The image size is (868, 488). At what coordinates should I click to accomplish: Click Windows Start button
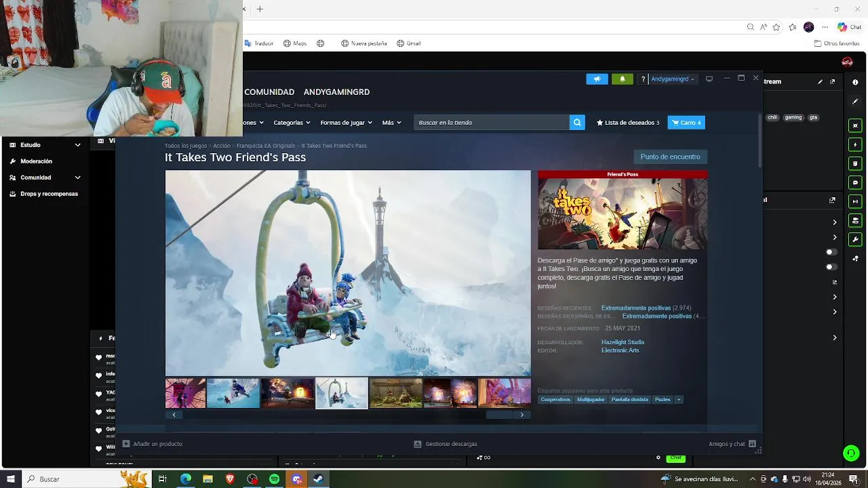[11, 479]
